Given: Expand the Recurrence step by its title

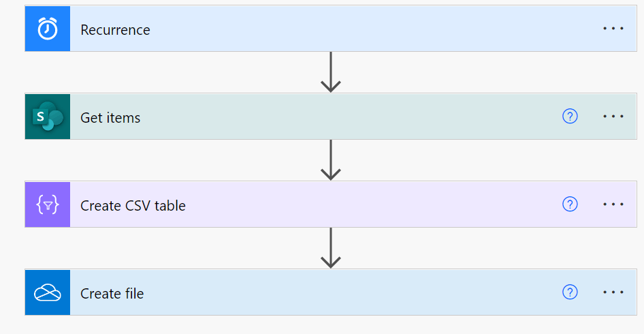Looking at the screenshot, I should point(116,29).
